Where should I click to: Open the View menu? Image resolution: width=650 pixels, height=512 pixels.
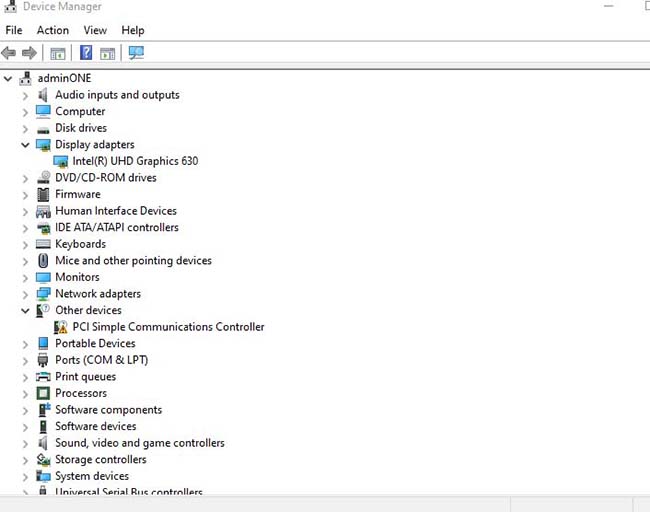pos(95,30)
